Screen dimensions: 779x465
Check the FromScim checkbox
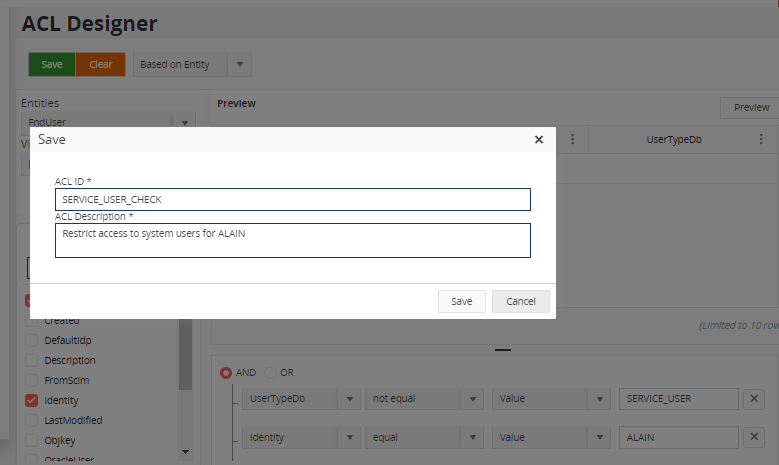point(31,380)
